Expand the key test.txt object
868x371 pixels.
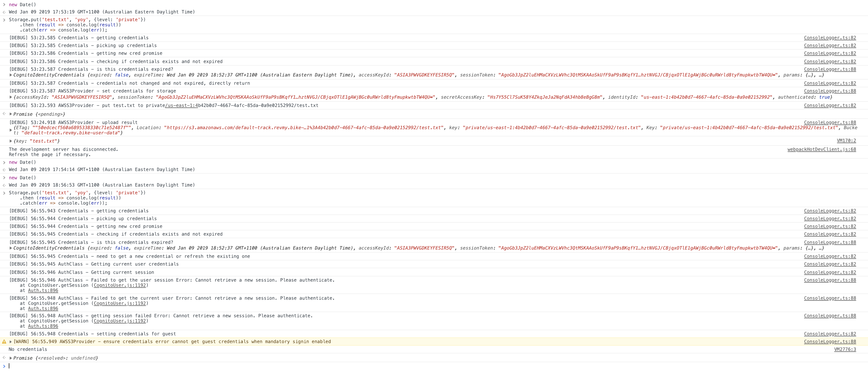[x=11, y=141]
